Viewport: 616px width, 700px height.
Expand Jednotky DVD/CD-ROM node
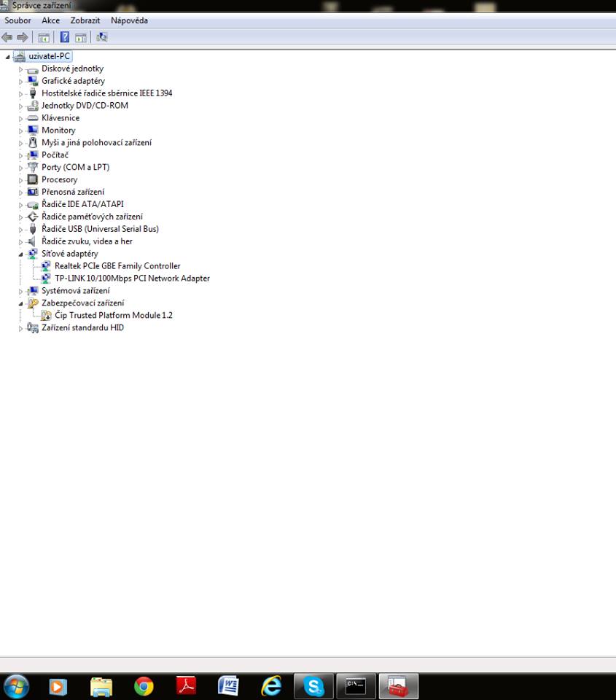20,106
